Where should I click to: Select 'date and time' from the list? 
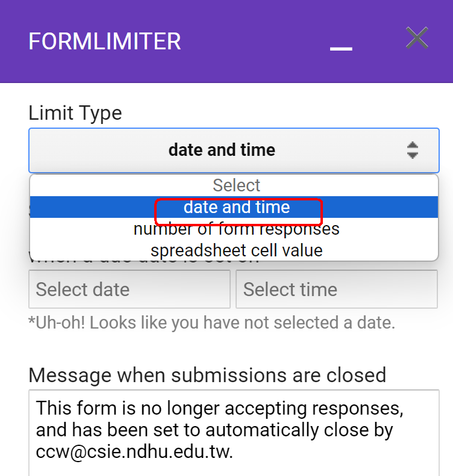pos(237,208)
